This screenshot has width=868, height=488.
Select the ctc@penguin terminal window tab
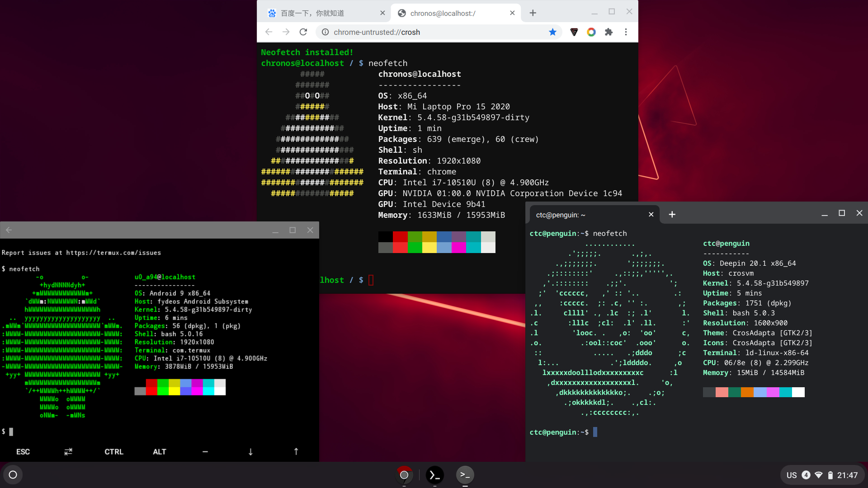coord(561,215)
